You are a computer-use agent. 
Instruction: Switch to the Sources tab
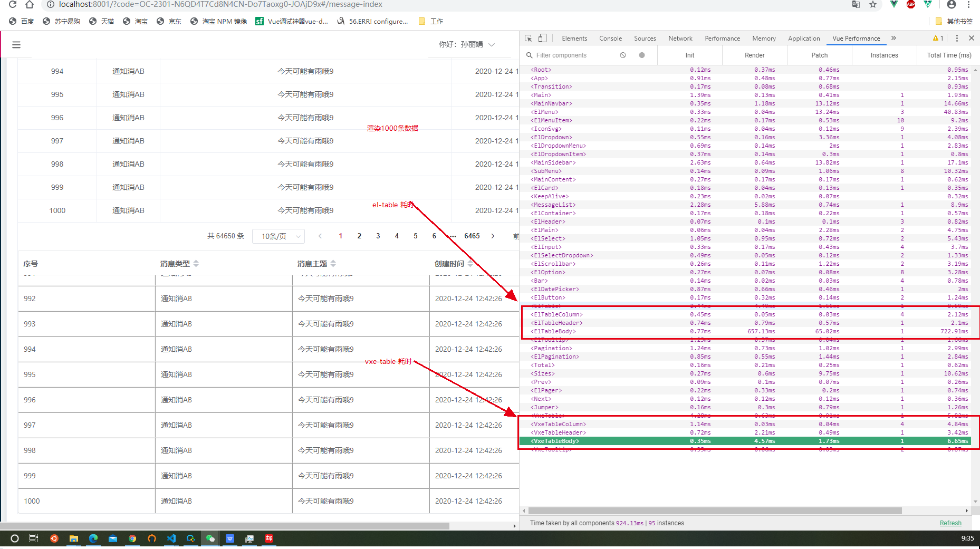click(645, 38)
